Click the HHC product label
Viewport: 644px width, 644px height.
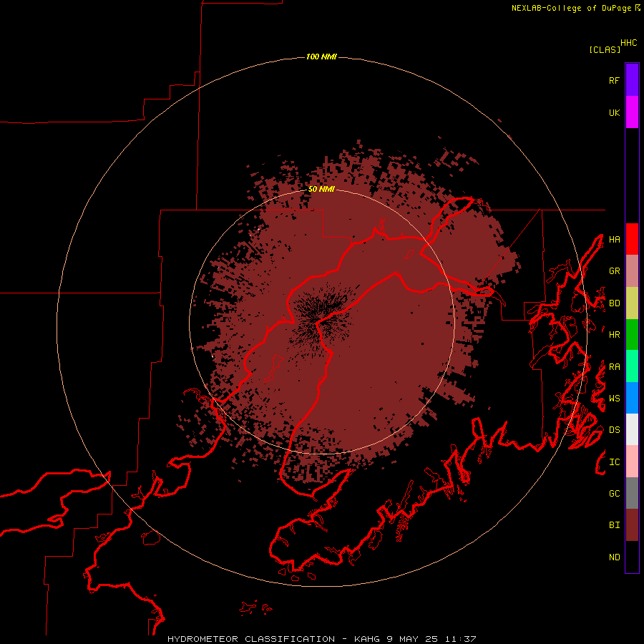coord(628,43)
